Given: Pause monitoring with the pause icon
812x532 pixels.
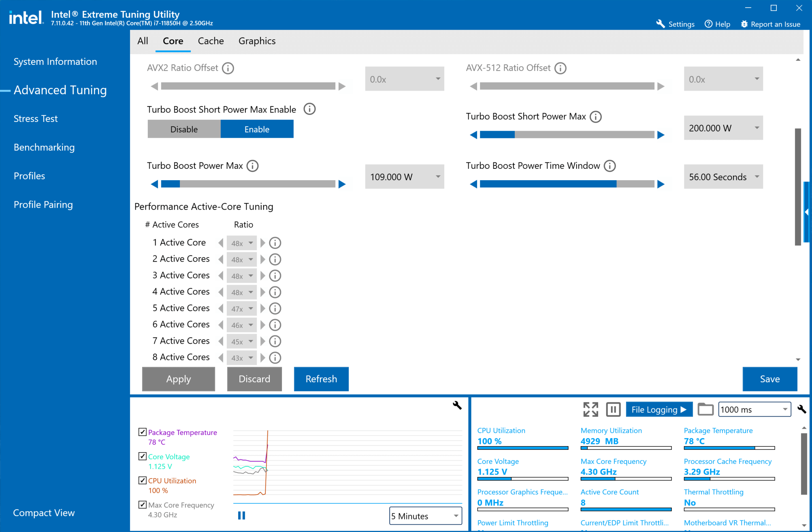Looking at the screenshot, I should 613,409.
